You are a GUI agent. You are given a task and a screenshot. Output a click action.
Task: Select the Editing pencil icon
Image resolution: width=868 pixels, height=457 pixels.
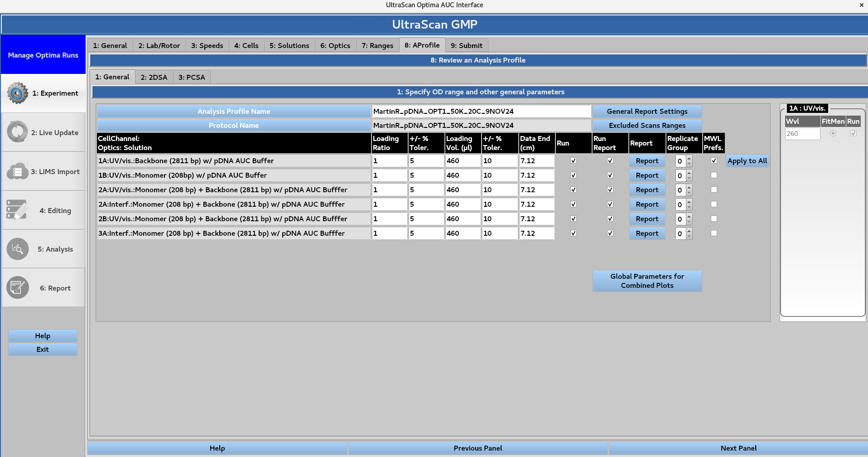[x=17, y=210]
